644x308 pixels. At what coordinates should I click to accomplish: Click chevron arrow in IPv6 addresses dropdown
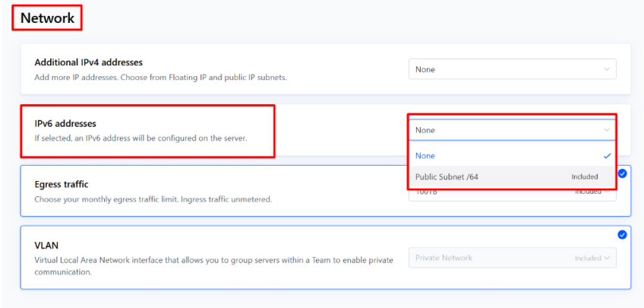606,130
